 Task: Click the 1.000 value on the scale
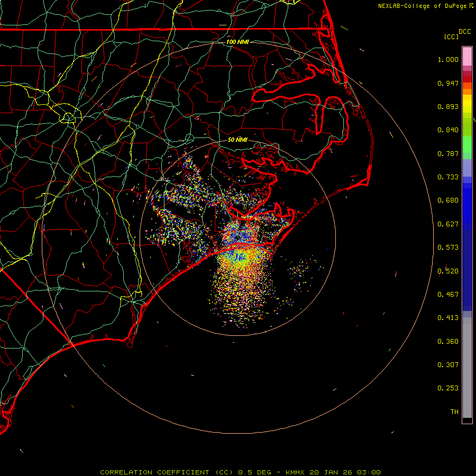448,60
